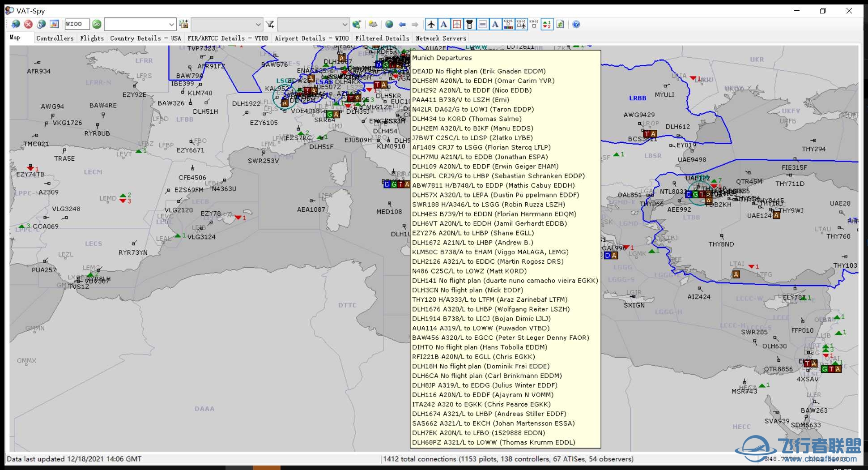Click the MED108 aircraft label on map

[x=389, y=212]
